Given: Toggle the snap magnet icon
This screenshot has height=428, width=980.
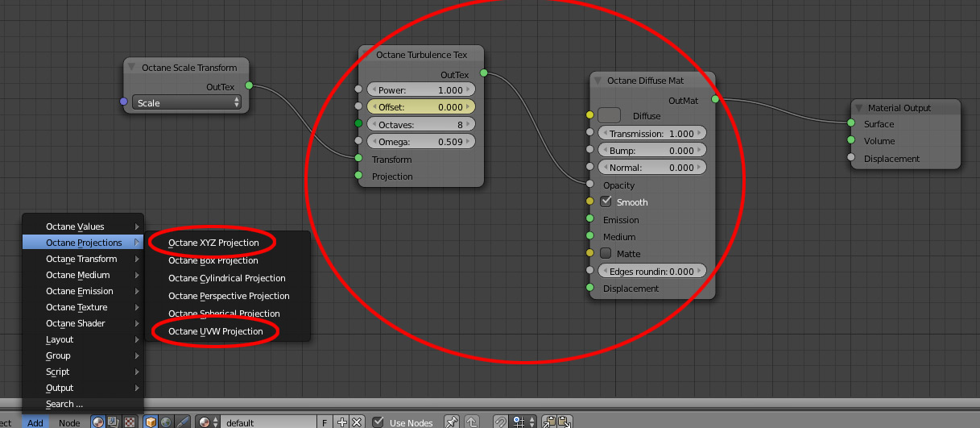Looking at the screenshot, I should point(500,422).
